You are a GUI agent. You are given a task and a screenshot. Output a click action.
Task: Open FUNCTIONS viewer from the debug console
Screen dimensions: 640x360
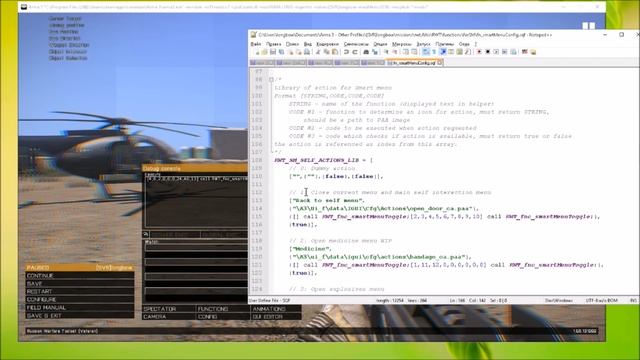pos(223,309)
